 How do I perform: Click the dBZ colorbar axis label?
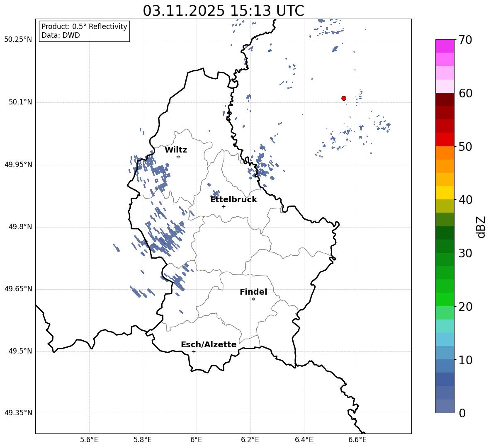click(x=481, y=227)
